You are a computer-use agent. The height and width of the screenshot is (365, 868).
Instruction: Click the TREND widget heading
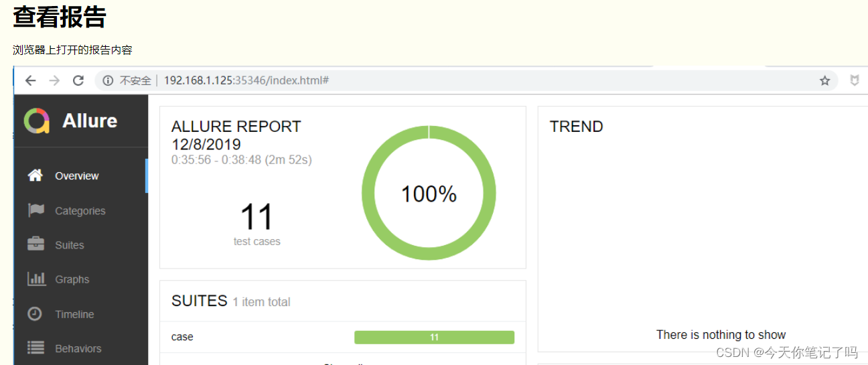(x=576, y=127)
